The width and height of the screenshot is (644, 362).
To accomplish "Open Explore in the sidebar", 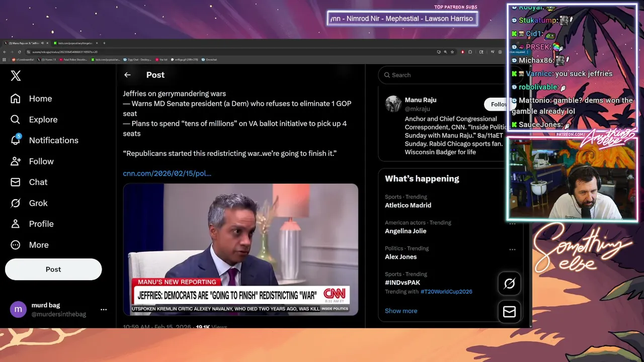I will (34, 120).
